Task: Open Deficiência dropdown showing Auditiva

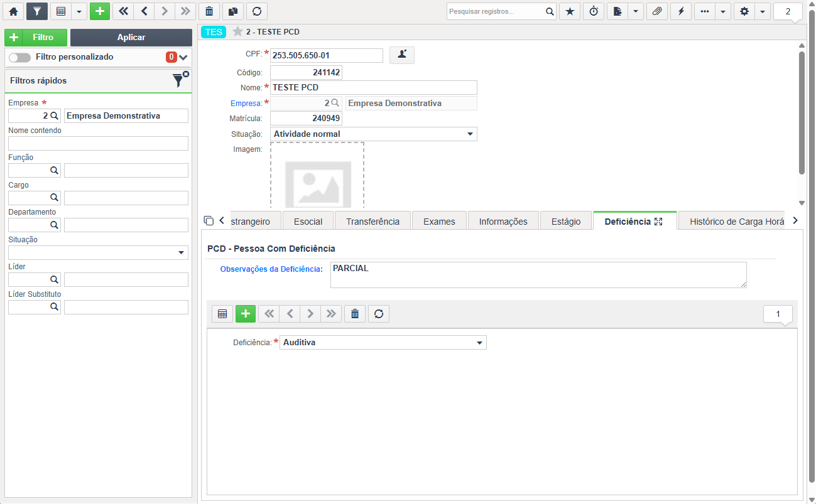Action: point(383,343)
